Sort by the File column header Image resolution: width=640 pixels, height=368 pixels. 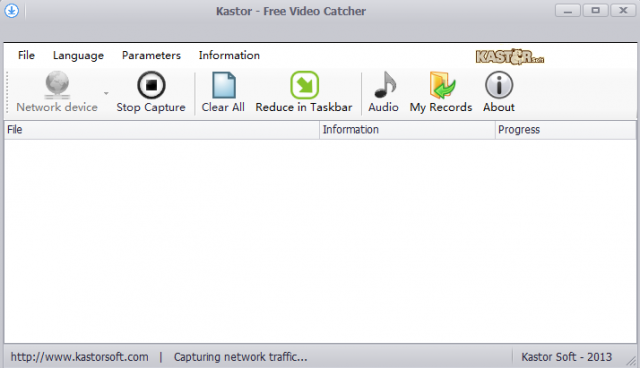point(162,130)
